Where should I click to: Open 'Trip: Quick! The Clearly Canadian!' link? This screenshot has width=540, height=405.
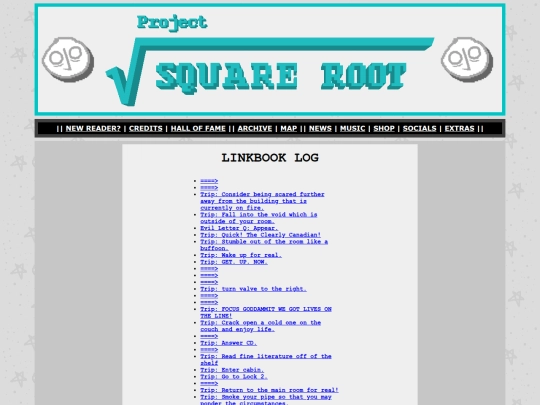(260, 235)
